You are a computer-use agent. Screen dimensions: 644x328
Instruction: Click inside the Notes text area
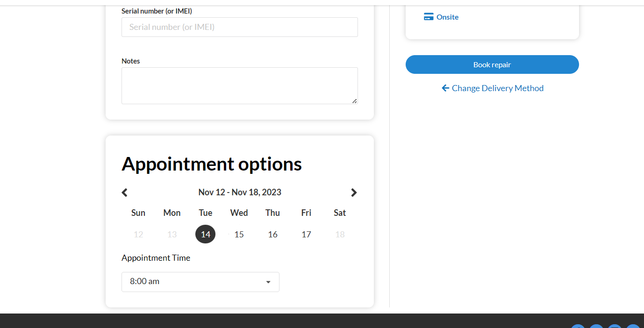(240, 86)
